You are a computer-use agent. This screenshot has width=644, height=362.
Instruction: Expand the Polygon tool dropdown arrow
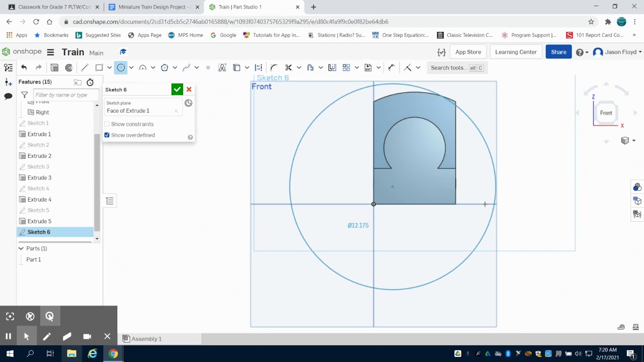click(x=175, y=67)
